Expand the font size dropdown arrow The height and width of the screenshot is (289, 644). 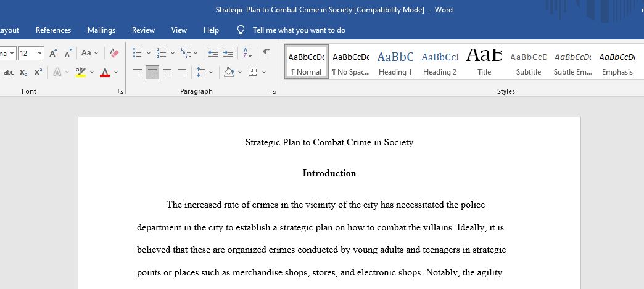40,54
